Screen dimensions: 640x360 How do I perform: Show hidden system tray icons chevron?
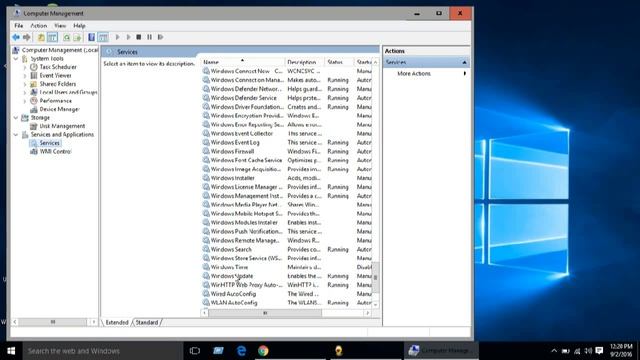tap(554, 351)
